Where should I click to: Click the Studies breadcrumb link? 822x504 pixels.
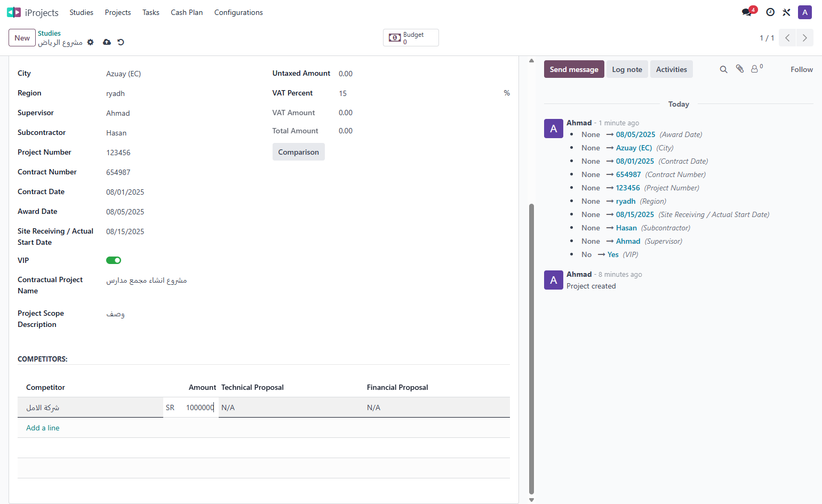coord(49,33)
